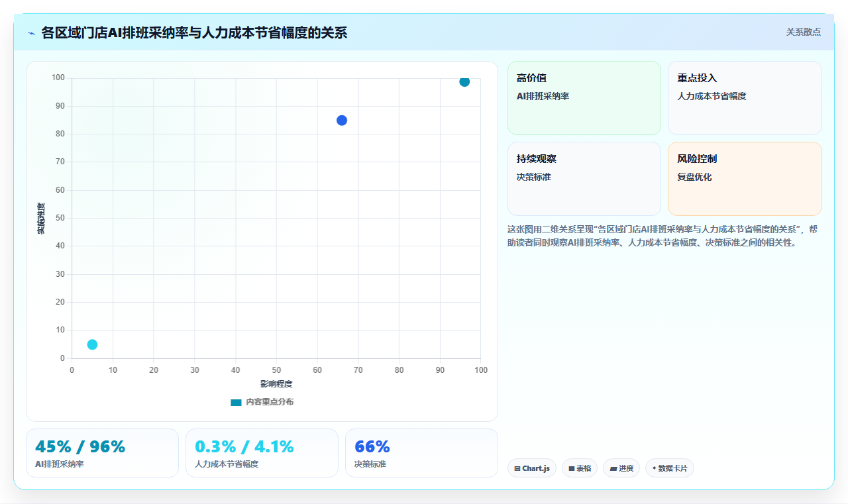This screenshot has height=504, width=848.
Task: Click the 数据卡片 tag
Action: (x=670, y=468)
